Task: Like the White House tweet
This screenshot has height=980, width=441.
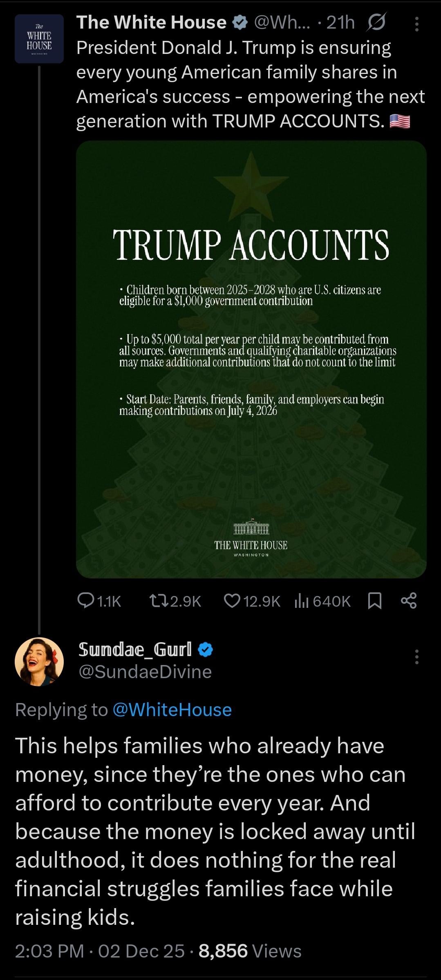Action: tap(232, 601)
